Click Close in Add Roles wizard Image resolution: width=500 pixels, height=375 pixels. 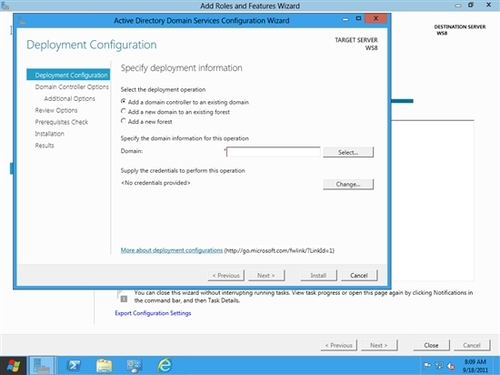tap(431, 345)
